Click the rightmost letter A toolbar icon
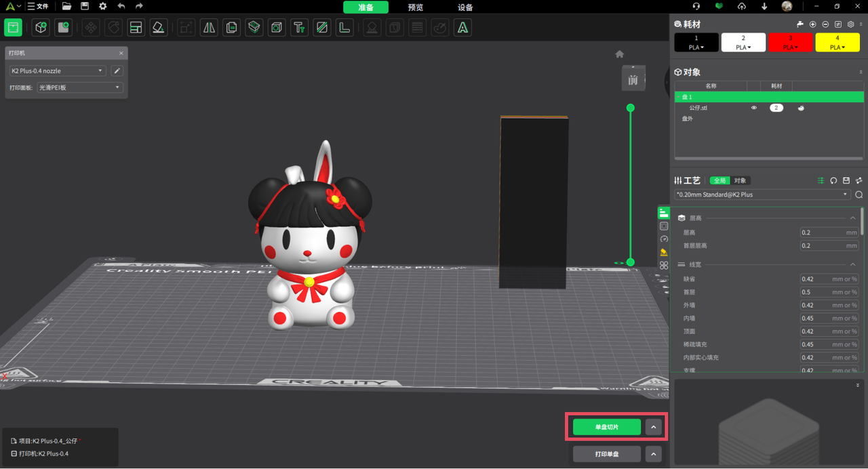Image resolution: width=868 pixels, height=469 pixels. coord(462,28)
